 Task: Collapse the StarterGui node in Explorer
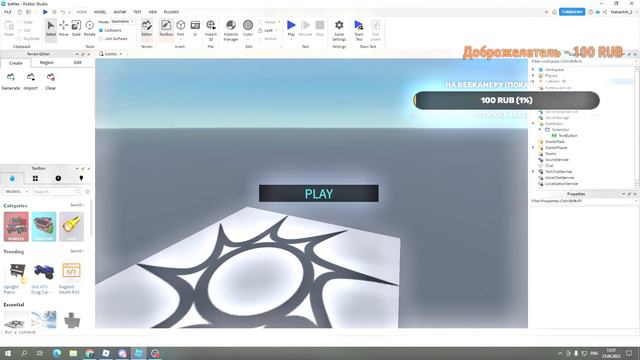(x=533, y=123)
